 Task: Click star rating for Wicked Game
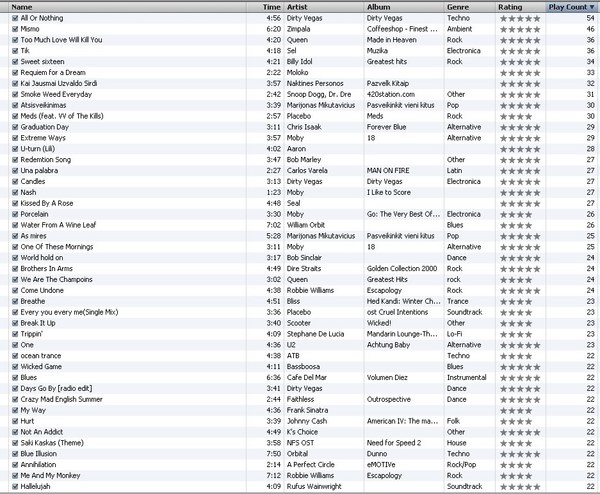point(520,366)
